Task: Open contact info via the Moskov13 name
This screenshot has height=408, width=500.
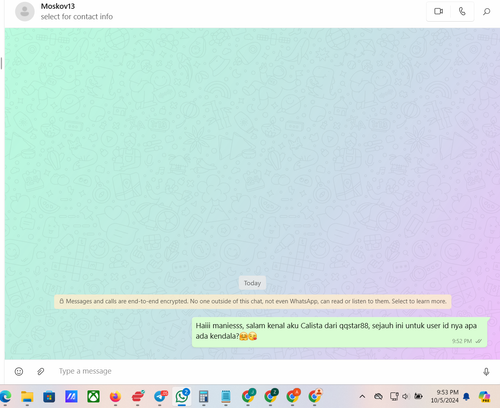Action: (x=58, y=6)
